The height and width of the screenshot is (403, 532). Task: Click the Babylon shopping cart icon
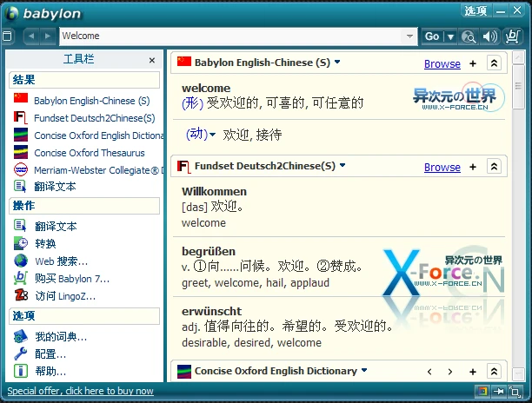[512, 36]
